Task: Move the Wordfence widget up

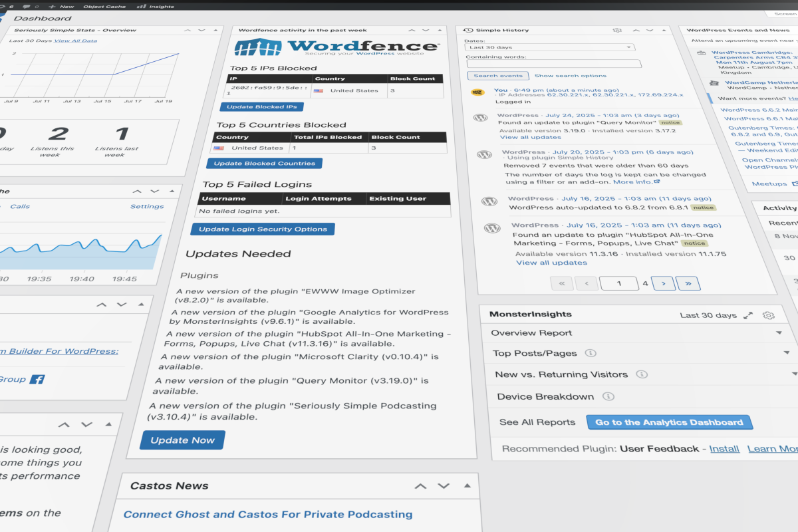Action: pyautogui.click(x=412, y=31)
